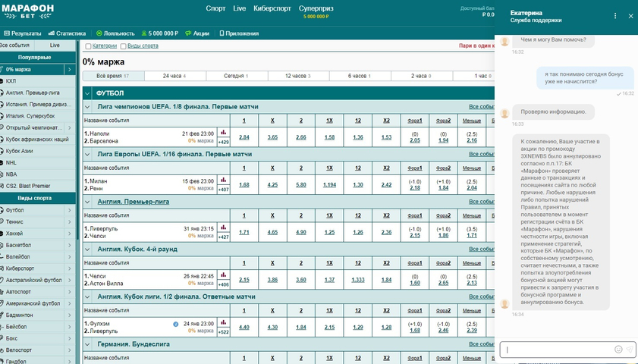
Task: Click the send message arrow icon
Action: (x=630, y=350)
